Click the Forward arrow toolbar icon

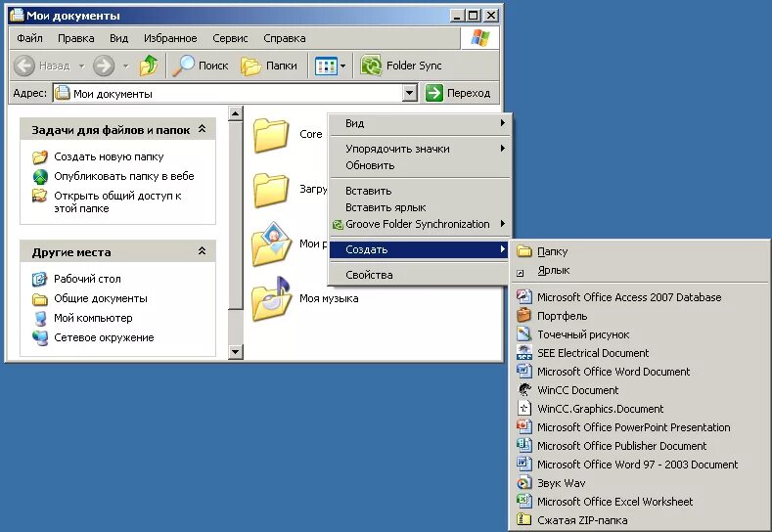click(x=104, y=66)
